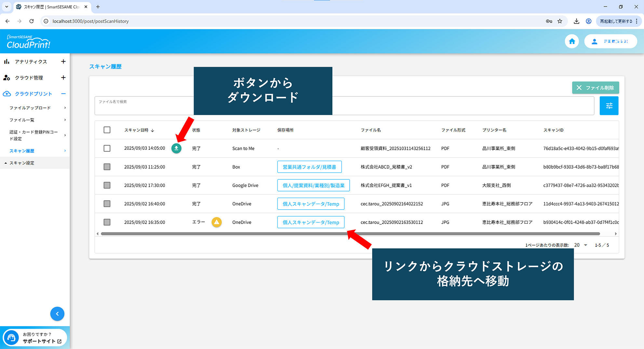The height and width of the screenshot is (349, 644).
Task: Click the ファイル削除 button
Action: click(595, 88)
